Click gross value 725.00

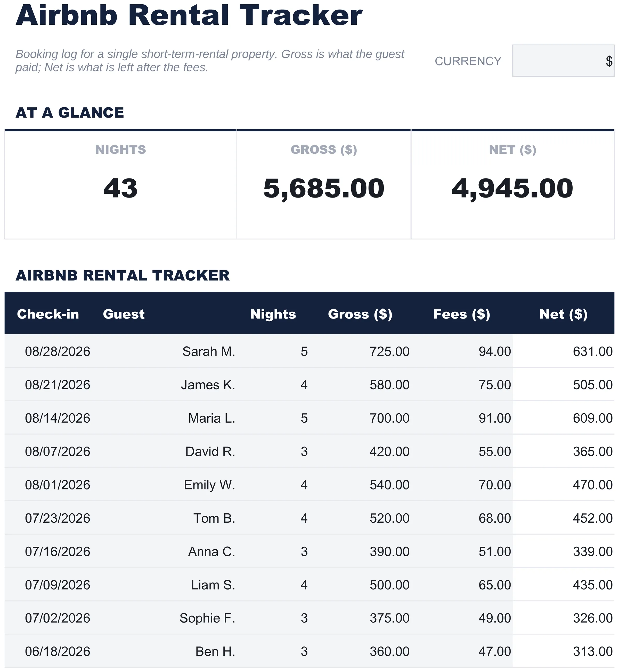click(389, 351)
